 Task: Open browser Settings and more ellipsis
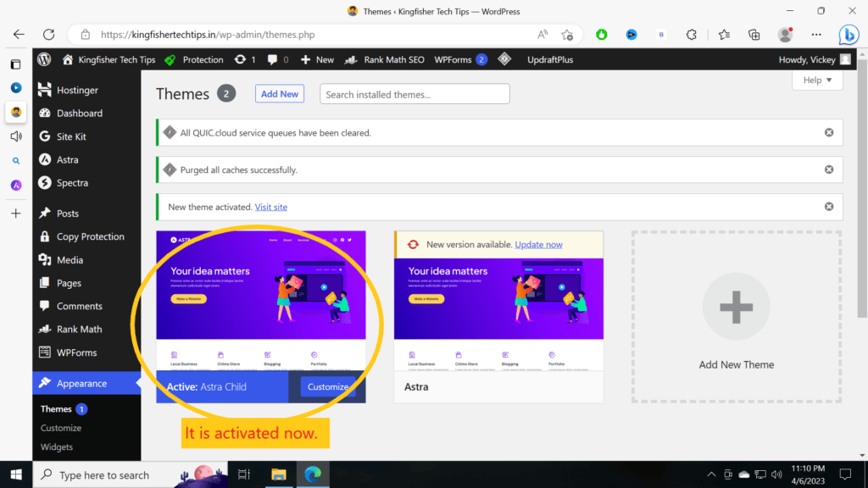[816, 34]
